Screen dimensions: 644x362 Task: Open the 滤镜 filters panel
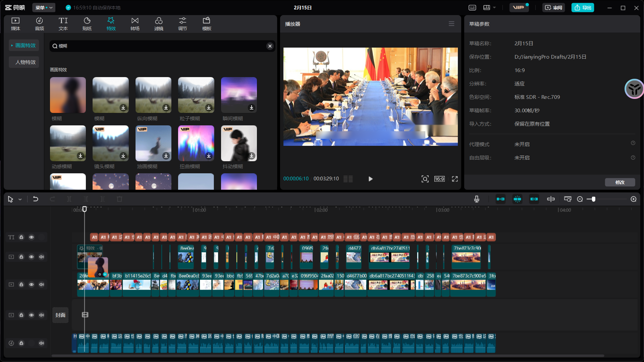159,24
